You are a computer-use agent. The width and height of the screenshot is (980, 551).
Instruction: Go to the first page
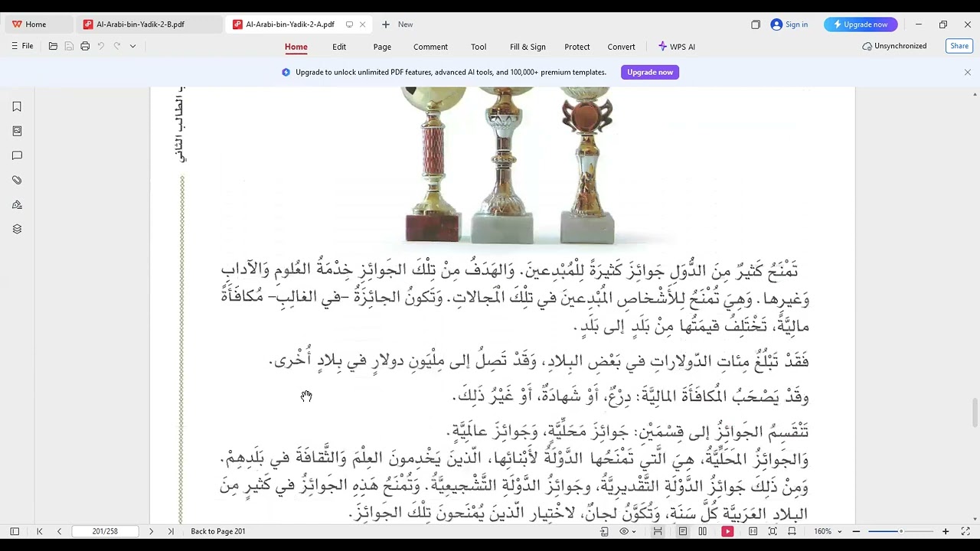tap(40, 531)
